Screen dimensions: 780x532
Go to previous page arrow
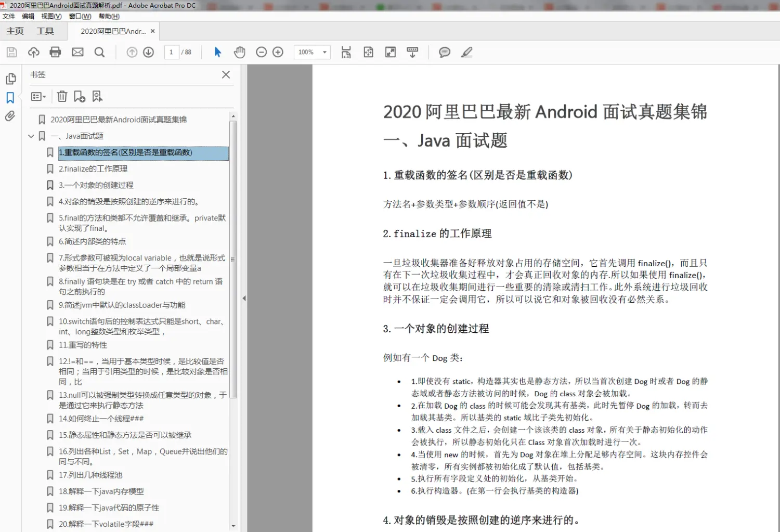132,52
